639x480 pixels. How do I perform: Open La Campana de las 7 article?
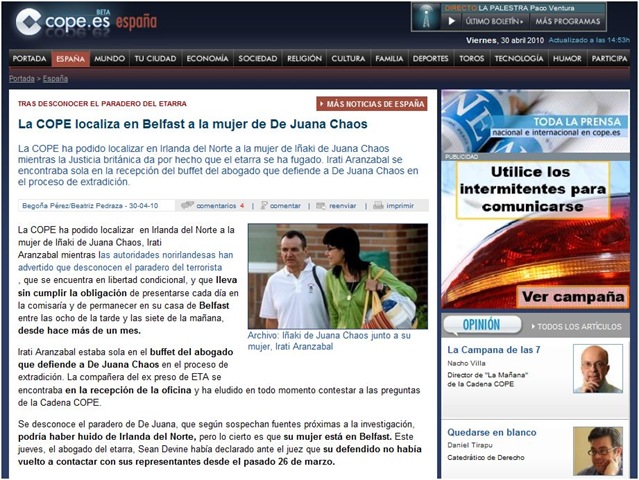[494, 350]
